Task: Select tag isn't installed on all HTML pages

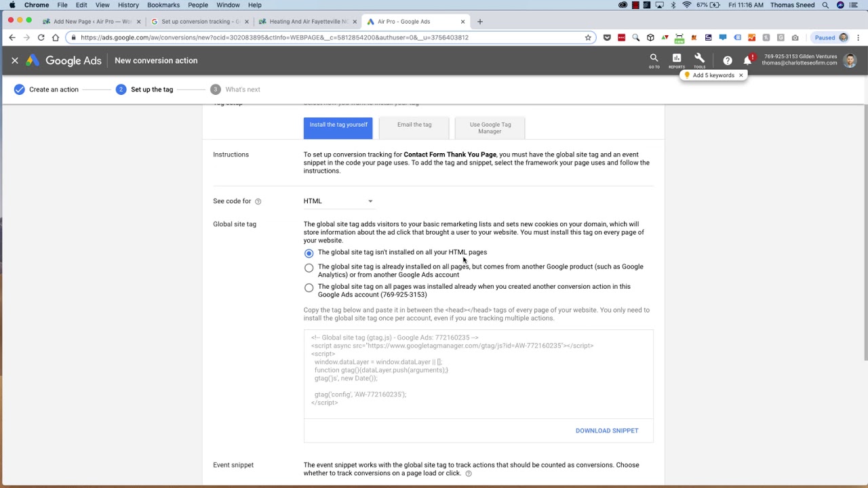Action: pyautogui.click(x=309, y=253)
